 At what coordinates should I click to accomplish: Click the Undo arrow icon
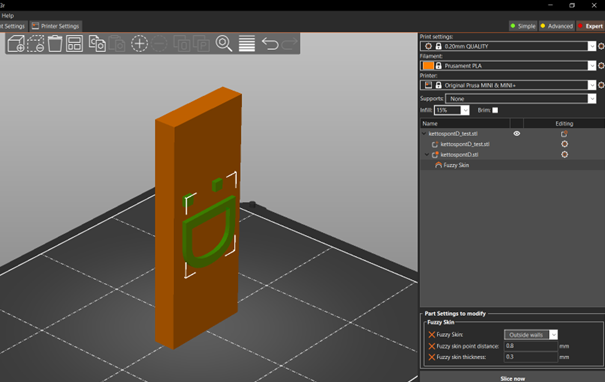point(270,43)
